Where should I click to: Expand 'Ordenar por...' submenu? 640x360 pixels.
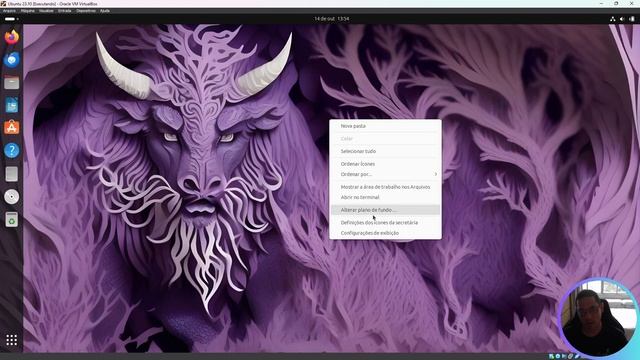tap(385, 174)
